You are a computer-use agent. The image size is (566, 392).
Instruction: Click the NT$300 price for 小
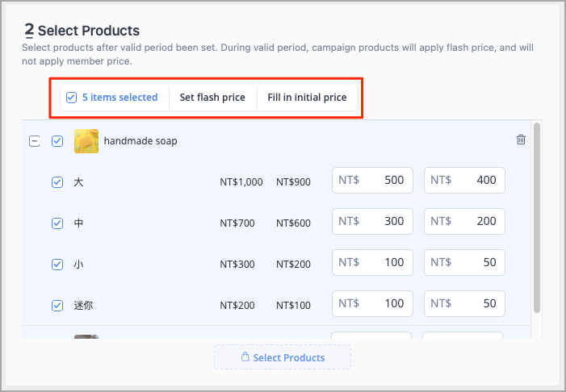coord(237,265)
